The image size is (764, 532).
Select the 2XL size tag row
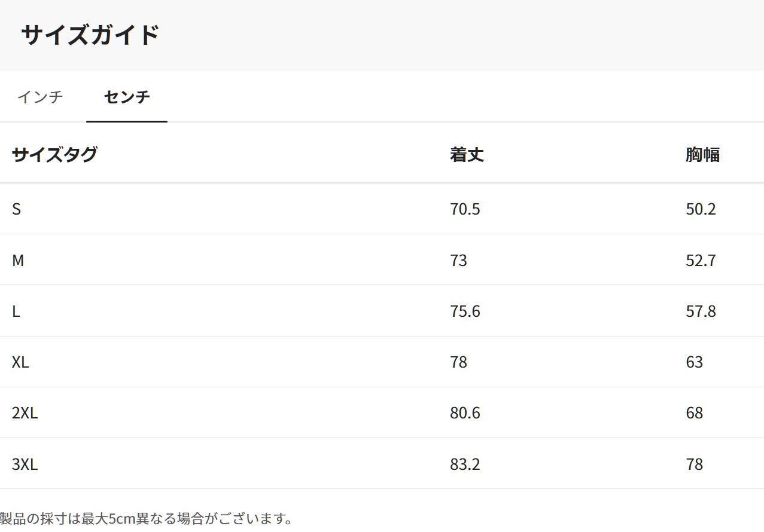click(25, 413)
